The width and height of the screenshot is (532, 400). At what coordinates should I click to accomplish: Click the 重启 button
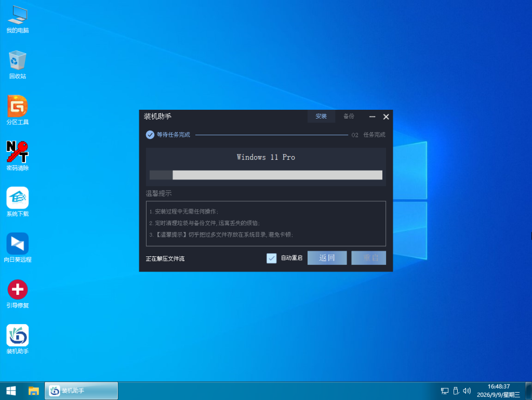369,257
